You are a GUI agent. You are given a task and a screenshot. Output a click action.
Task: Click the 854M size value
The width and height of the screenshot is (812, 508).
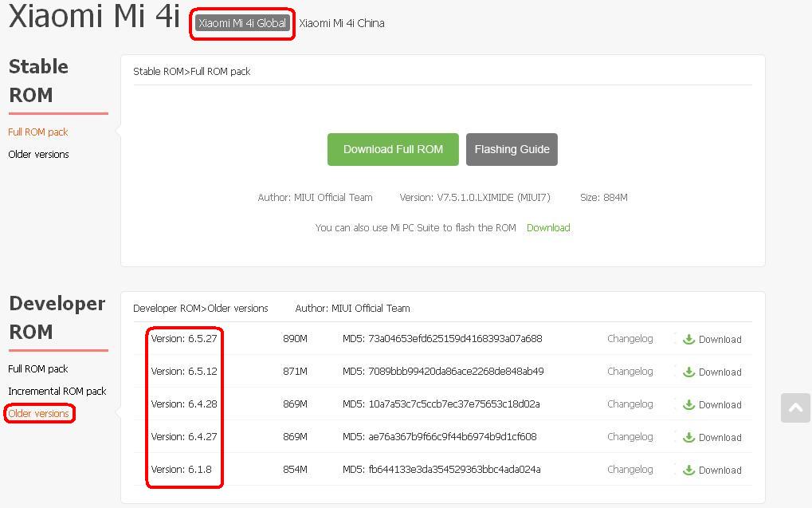click(x=295, y=469)
